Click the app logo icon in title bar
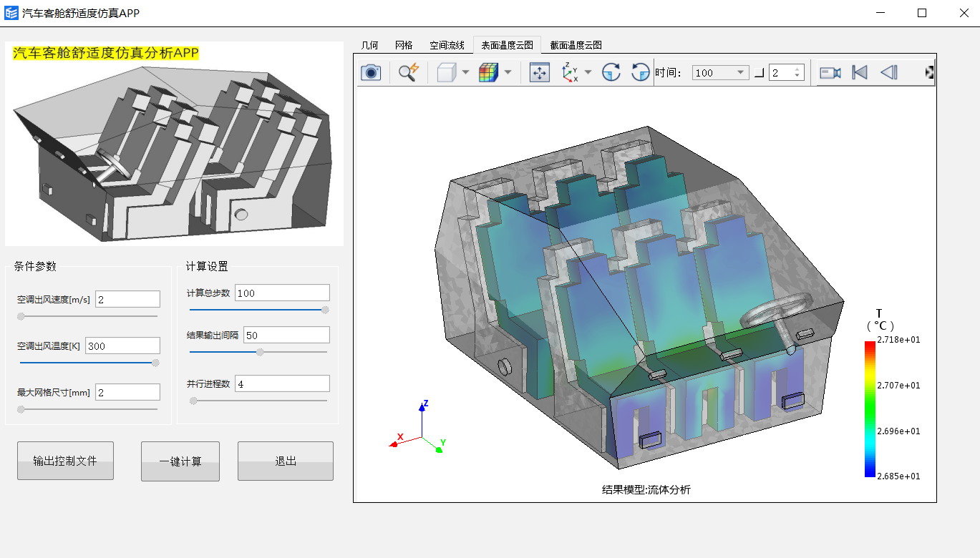This screenshot has width=980, height=558. 11,13
